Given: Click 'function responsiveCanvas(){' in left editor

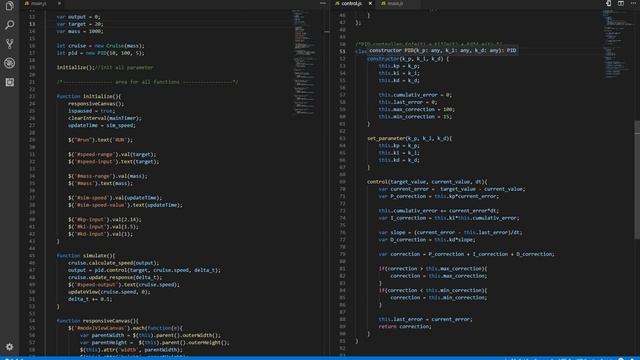Looking at the screenshot, I should tap(98, 321).
